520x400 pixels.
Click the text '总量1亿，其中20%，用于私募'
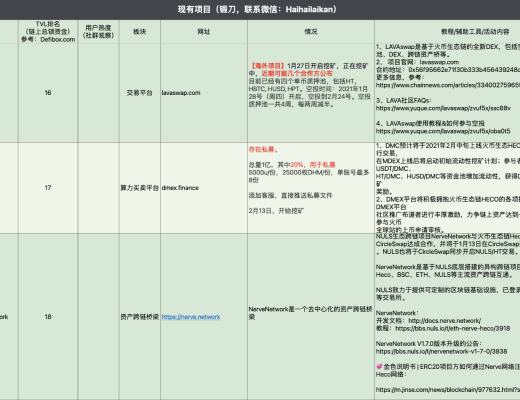pos(292,165)
